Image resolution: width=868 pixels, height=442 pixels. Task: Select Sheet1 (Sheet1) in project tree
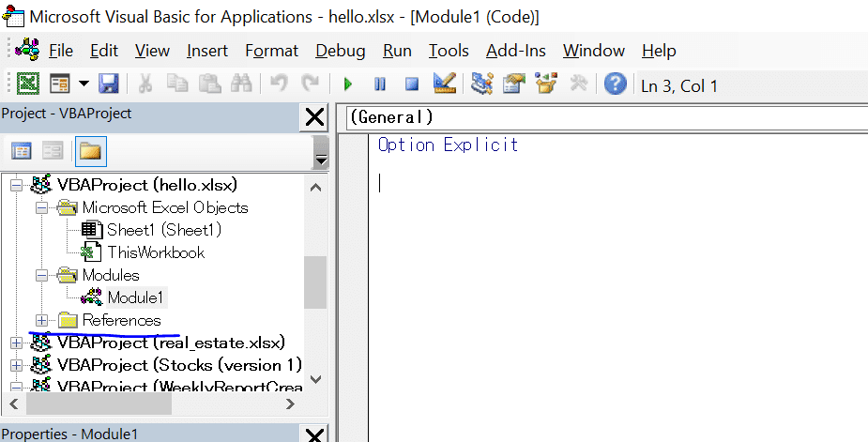[164, 229]
